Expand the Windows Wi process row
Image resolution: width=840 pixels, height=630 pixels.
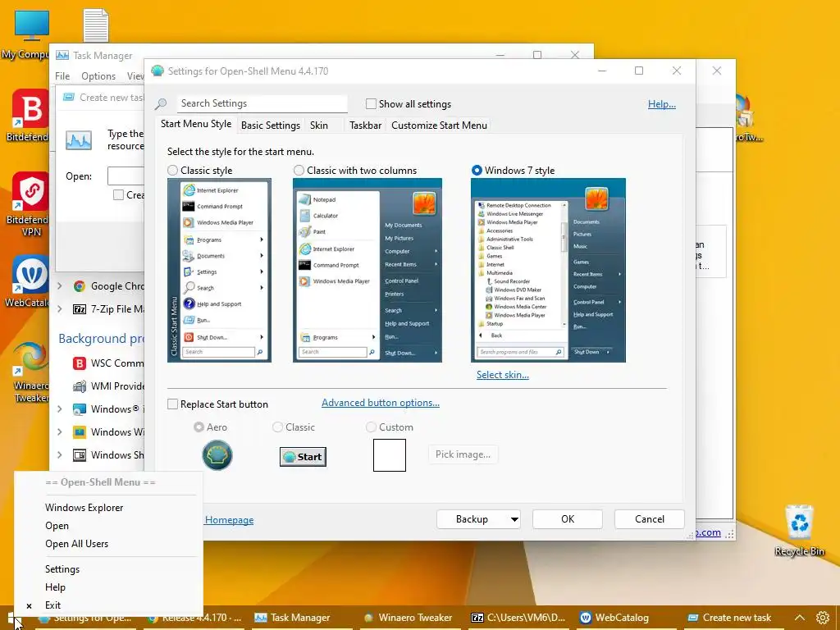60,432
